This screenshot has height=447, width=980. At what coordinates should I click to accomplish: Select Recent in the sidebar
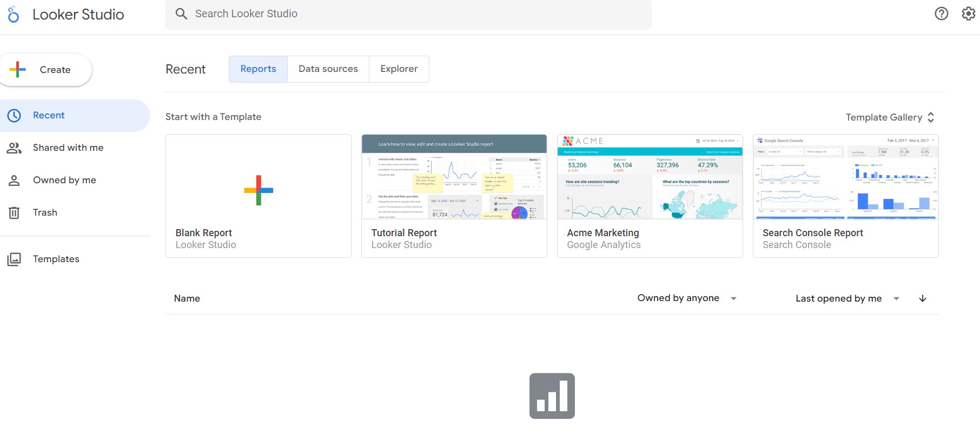75,115
